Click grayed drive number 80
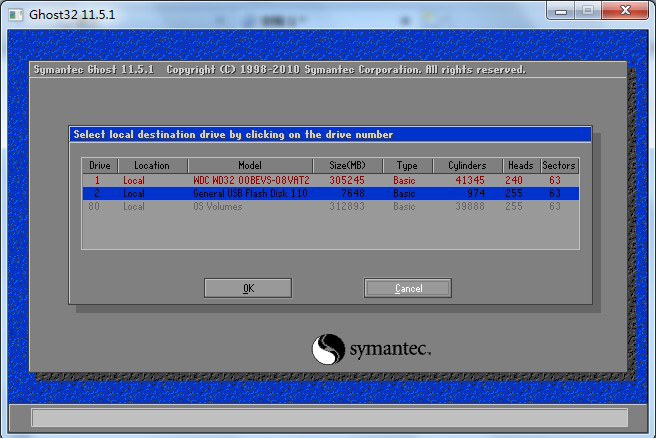 point(94,206)
